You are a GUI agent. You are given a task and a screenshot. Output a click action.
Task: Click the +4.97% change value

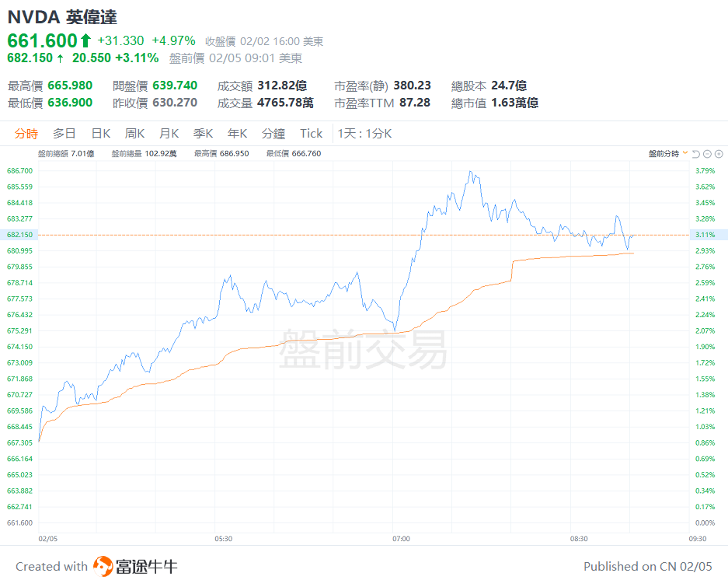[x=173, y=41]
